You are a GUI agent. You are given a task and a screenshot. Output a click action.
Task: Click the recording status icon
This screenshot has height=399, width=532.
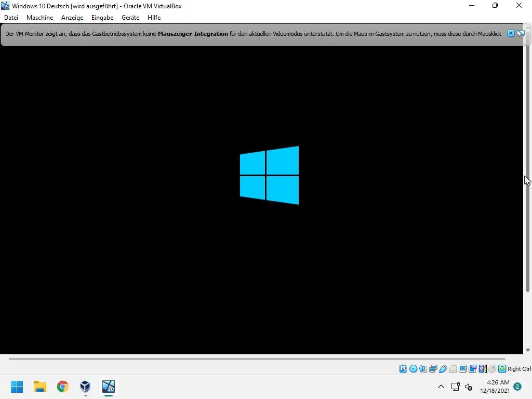pyautogui.click(x=472, y=369)
